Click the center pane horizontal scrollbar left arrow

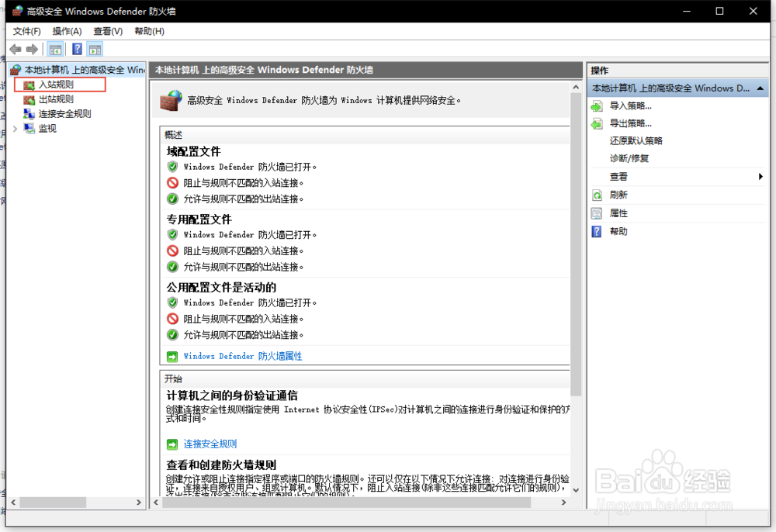[x=156, y=503]
